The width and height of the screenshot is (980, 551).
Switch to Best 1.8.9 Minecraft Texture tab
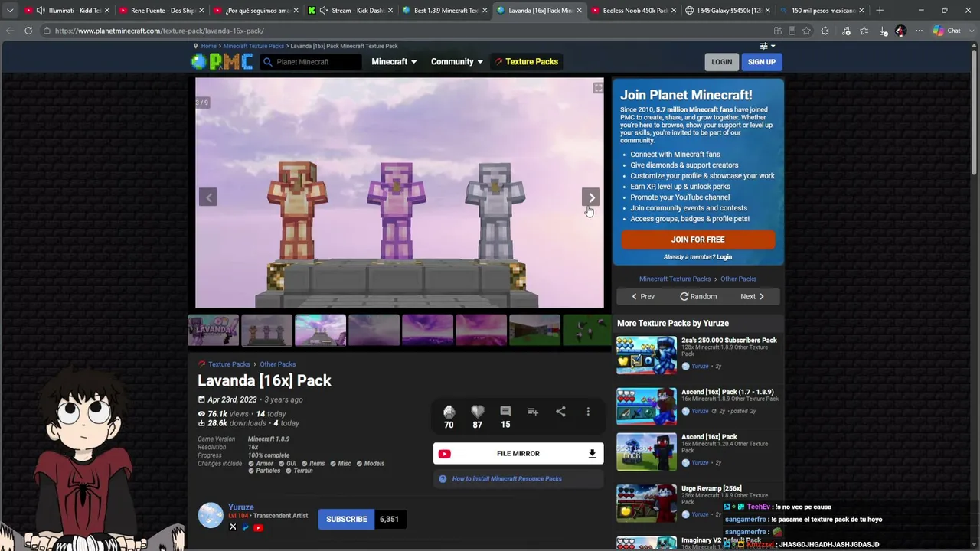click(x=444, y=11)
